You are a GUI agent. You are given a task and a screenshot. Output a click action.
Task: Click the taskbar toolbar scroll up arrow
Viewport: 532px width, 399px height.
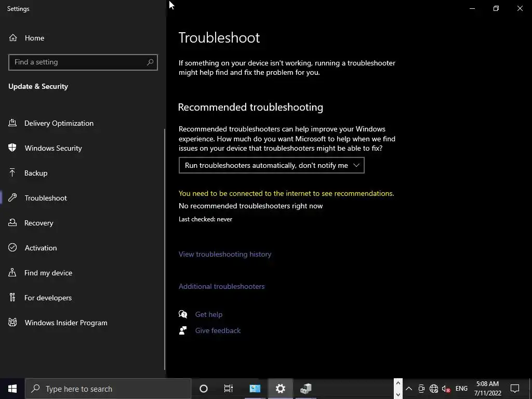point(398,383)
